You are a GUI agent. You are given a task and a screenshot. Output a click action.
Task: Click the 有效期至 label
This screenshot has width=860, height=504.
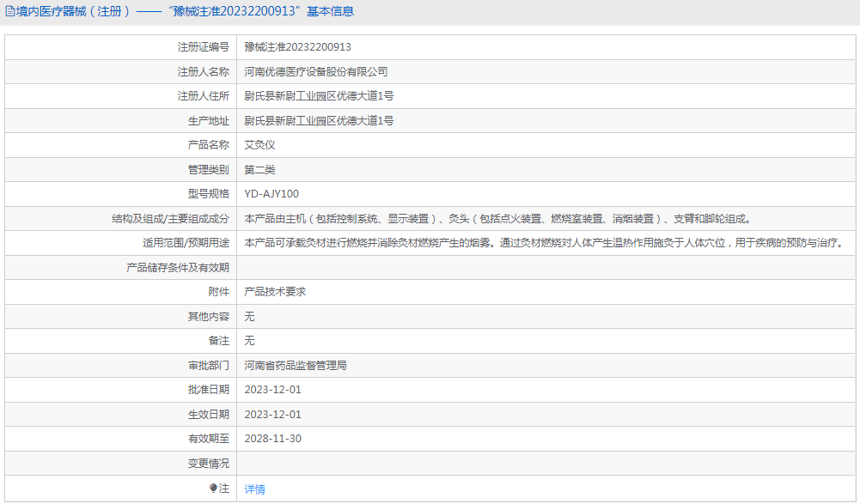pyautogui.click(x=209, y=438)
